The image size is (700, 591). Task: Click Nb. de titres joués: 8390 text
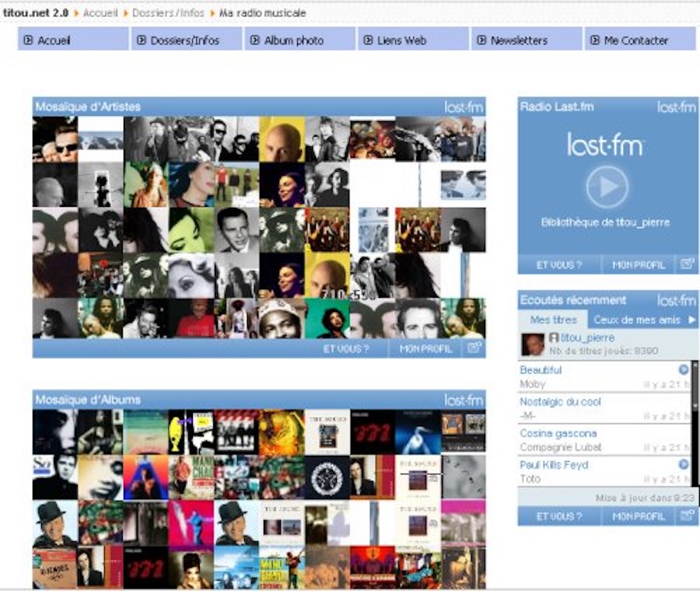pyautogui.click(x=603, y=351)
